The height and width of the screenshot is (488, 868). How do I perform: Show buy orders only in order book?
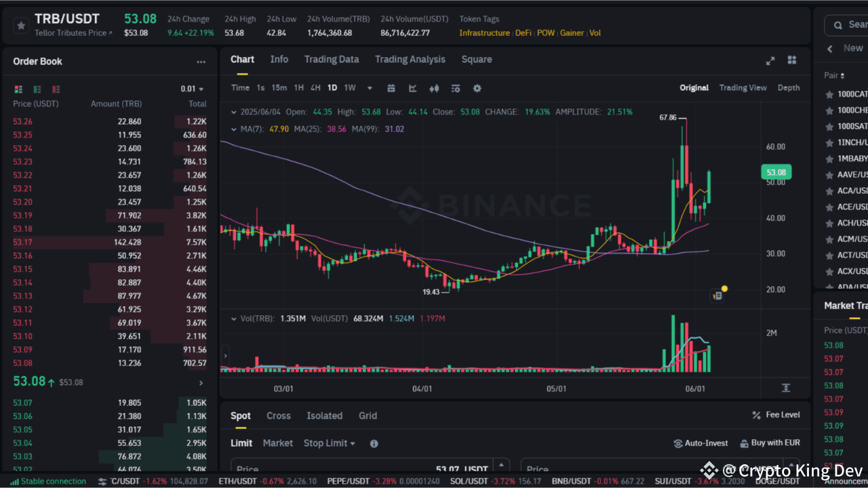[37, 89]
